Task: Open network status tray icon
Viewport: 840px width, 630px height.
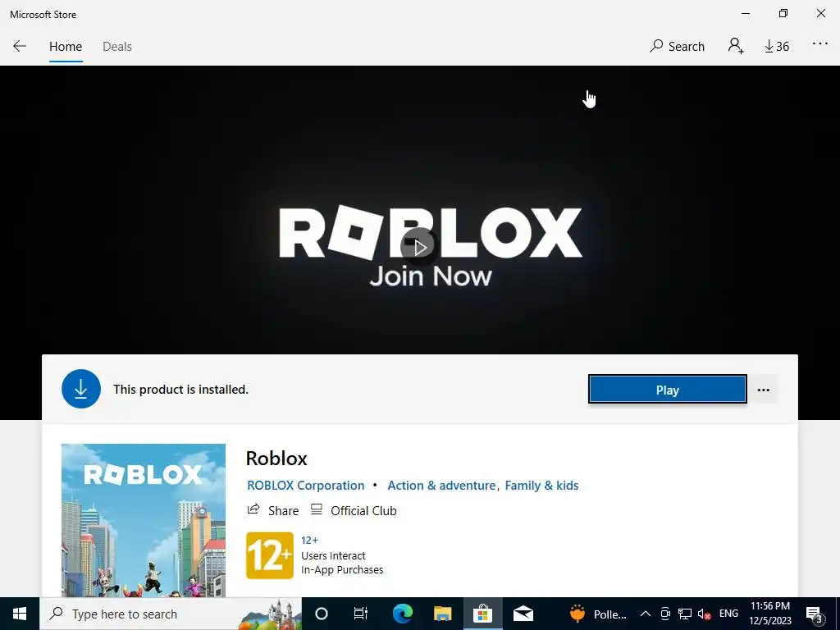Action: (x=685, y=614)
